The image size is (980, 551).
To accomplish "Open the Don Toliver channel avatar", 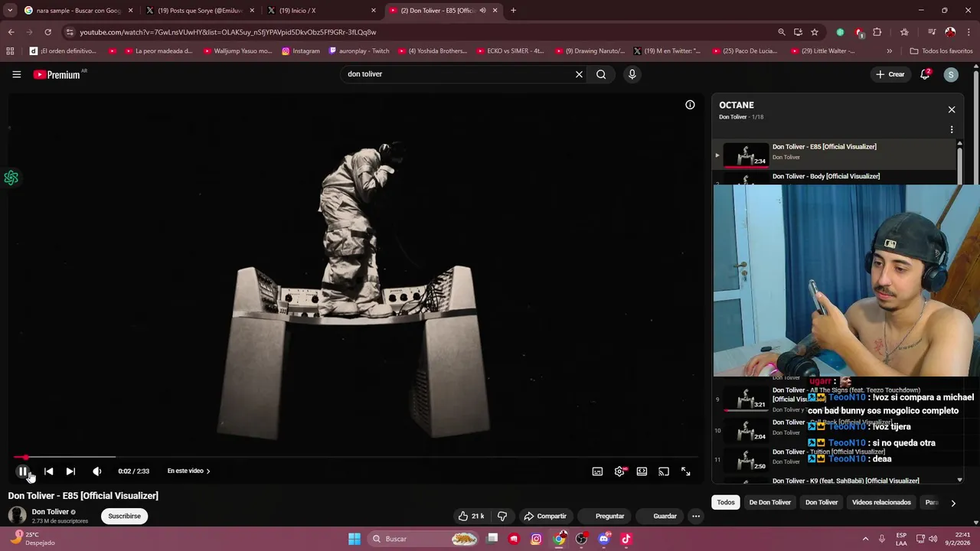I will 17,515.
